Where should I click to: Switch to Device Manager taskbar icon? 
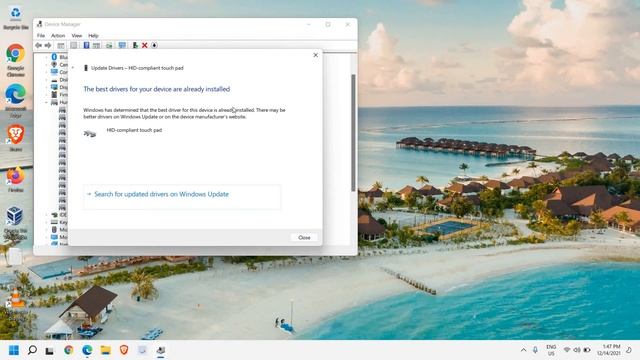(x=161, y=350)
